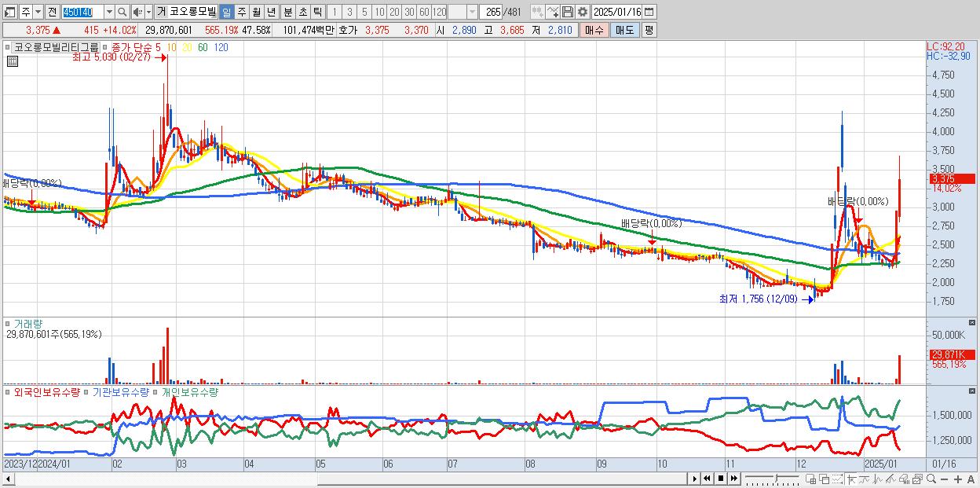This screenshot has width=980, height=488.
Task: Click the candlestick chart settings icon
Action: (x=539, y=12)
